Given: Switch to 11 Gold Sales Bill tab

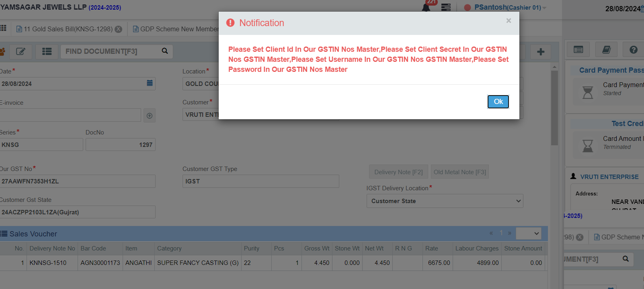Looking at the screenshot, I should coord(64,29).
